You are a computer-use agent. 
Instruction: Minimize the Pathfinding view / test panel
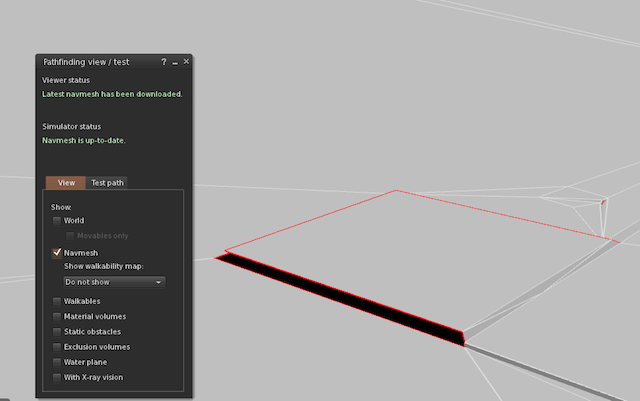(x=175, y=62)
